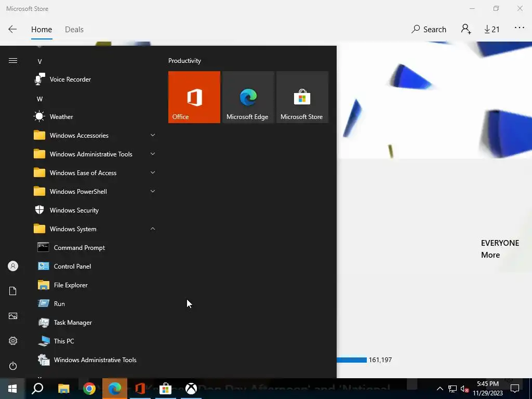Click the Office tile

tap(194, 97)
